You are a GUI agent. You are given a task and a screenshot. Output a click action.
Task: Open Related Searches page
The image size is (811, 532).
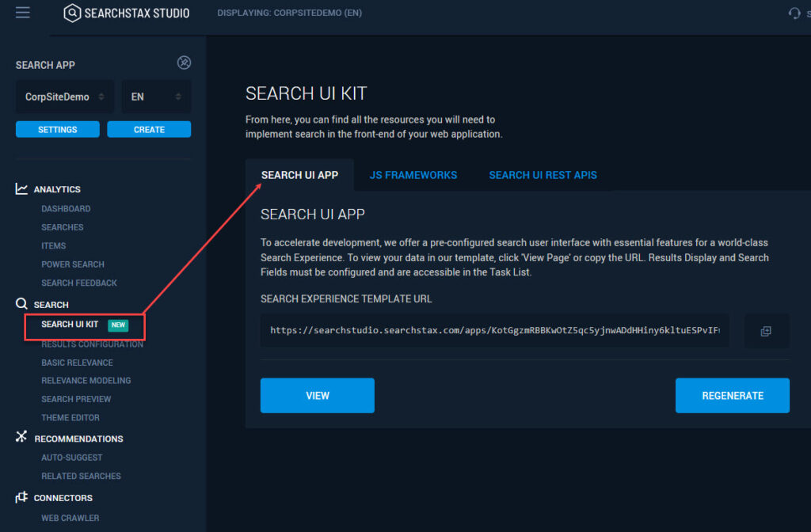[x=81, y=476]
